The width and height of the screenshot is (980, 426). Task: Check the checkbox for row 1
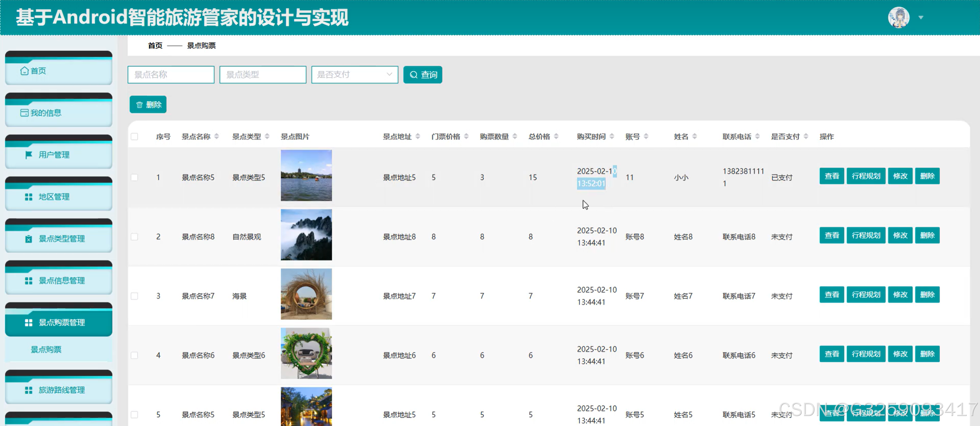[x=134, y=177]
